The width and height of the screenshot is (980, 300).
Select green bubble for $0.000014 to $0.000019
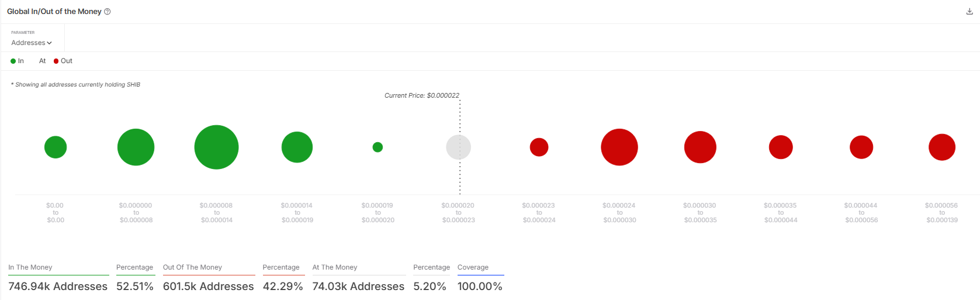click(297, 147)
